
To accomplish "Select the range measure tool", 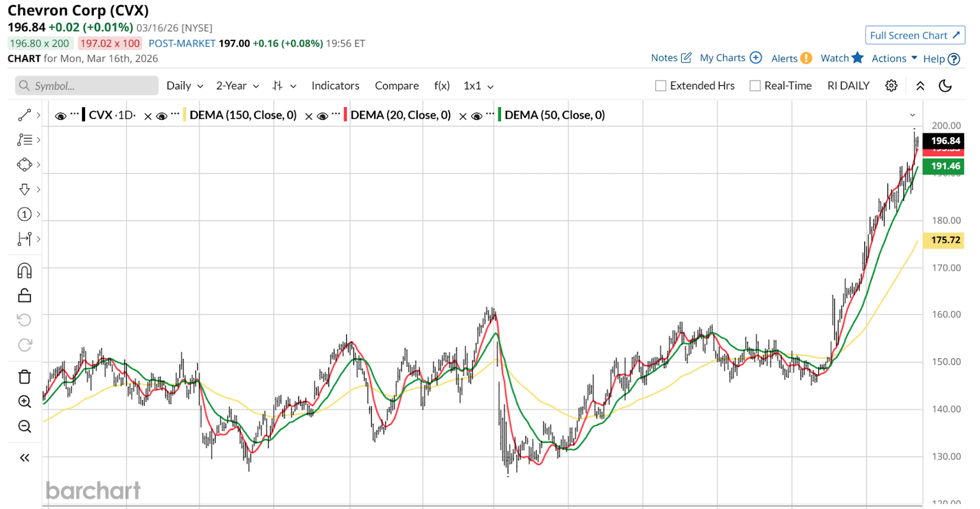I will pyautogui.click(x=24, y=239).
